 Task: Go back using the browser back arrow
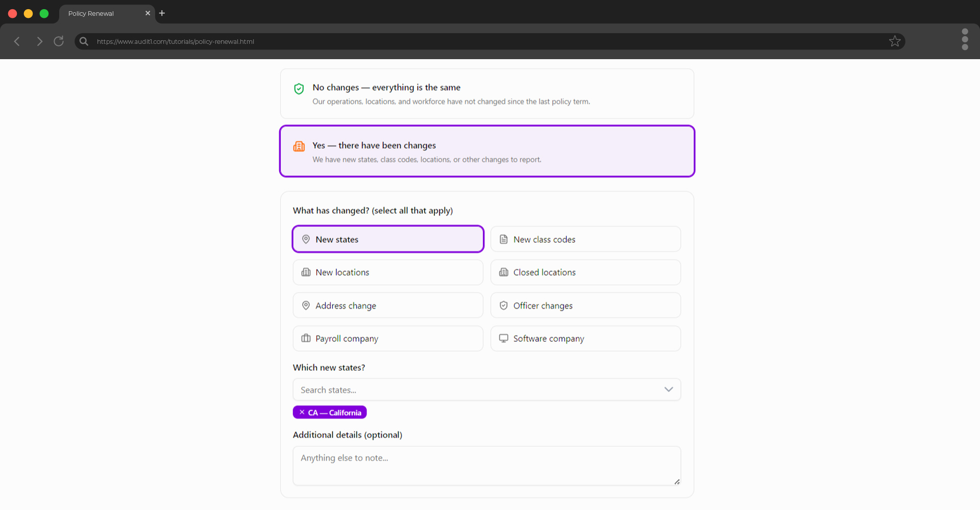click(17, 41)
